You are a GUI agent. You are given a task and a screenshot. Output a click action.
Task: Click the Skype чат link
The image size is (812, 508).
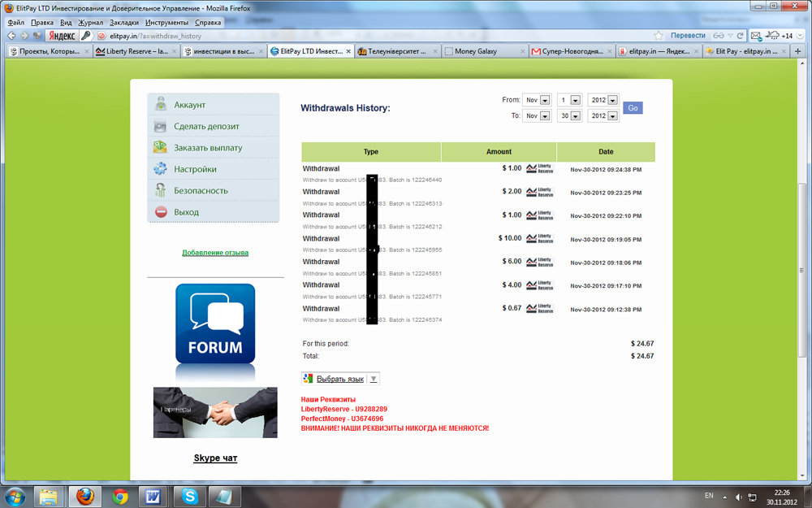coord(215,458)
